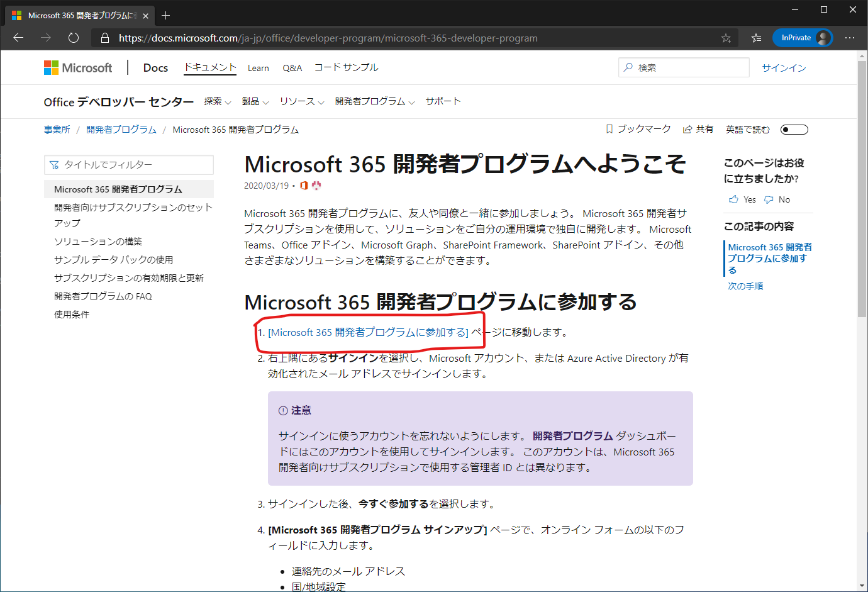Click the browser forward arrow

click(46, 38)
